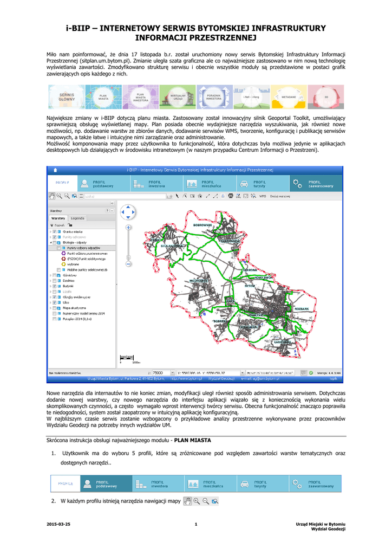Toggle the Granice miasta layer checkbox
Screen dimensions: 392x555
point(55,231)
